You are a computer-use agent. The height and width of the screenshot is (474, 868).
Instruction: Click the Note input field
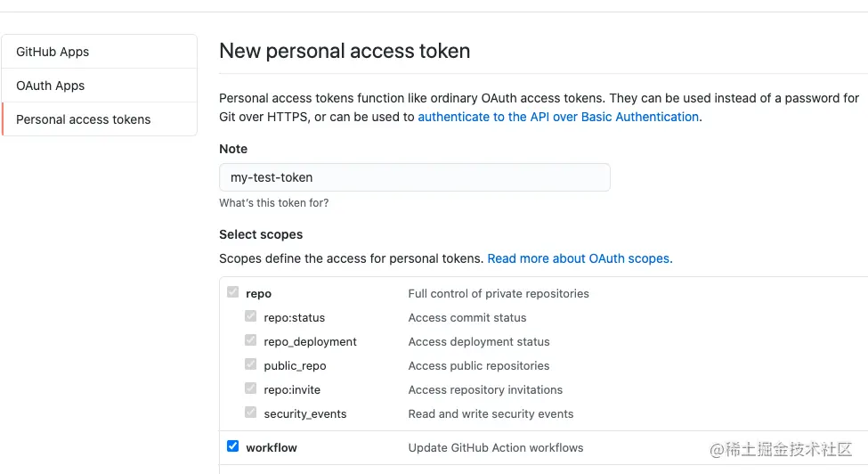click(x=414, y=177)
